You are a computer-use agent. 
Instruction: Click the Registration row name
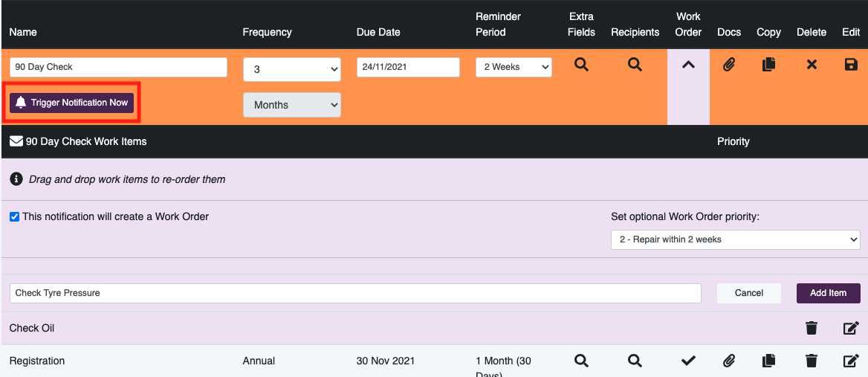point(37,361)
